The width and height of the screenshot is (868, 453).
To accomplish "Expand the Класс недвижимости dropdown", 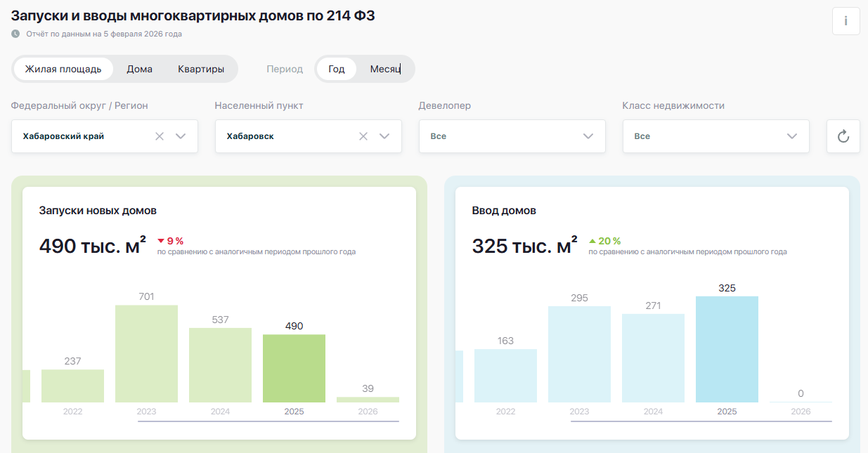I will click(791, 136).
